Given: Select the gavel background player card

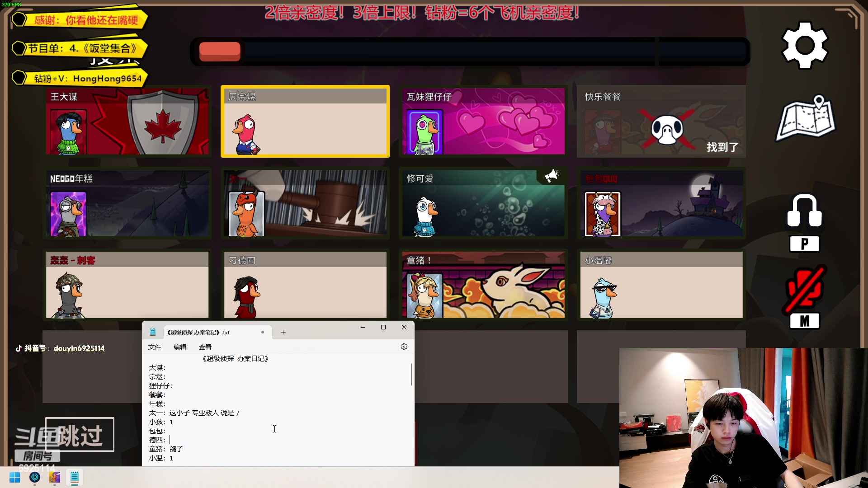Looking at the screenshot, I should pyautogui.click(x=305, y=203).
